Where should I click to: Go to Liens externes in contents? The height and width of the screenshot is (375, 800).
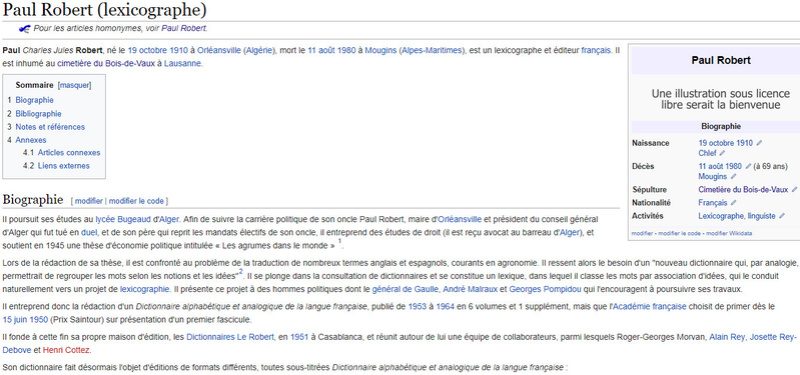coord(63,166)
